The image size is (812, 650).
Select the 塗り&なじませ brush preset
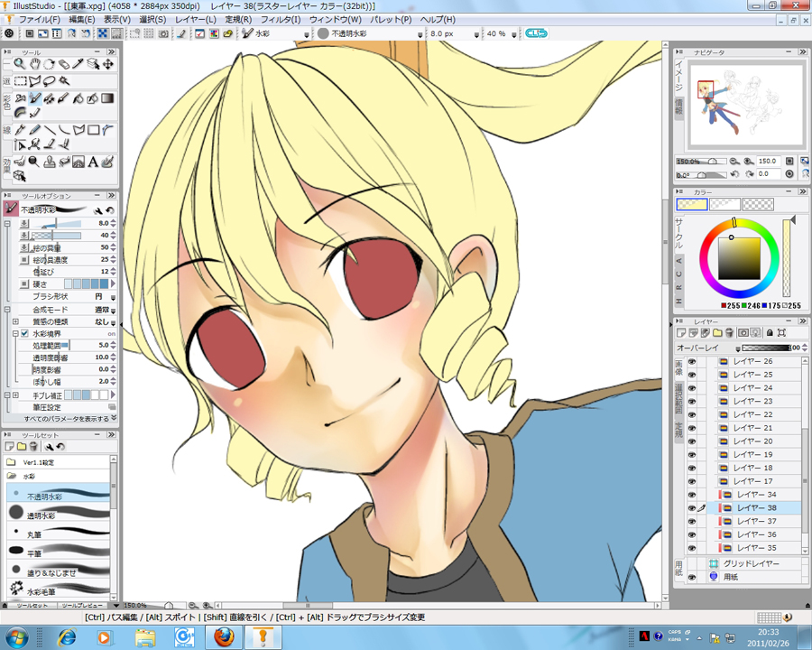58,571
